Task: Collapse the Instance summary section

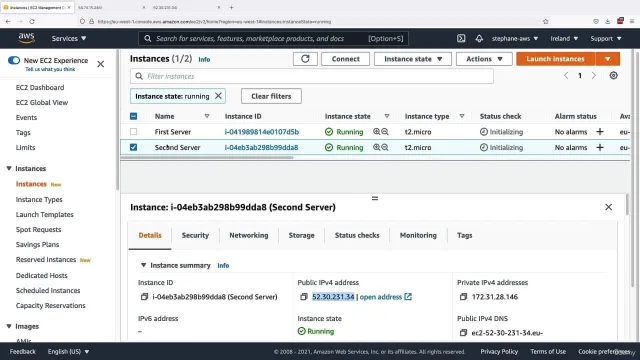Action: [143, 265]
